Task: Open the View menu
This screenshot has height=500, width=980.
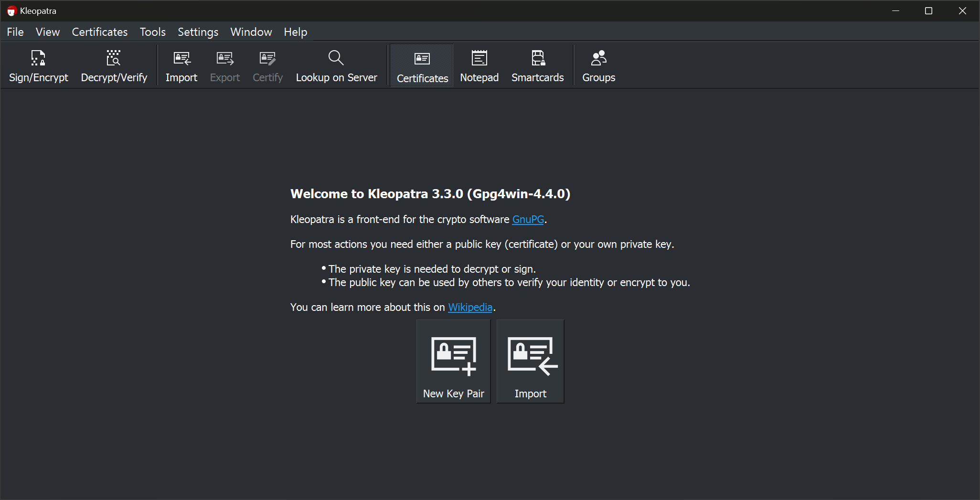Action: 48,32
